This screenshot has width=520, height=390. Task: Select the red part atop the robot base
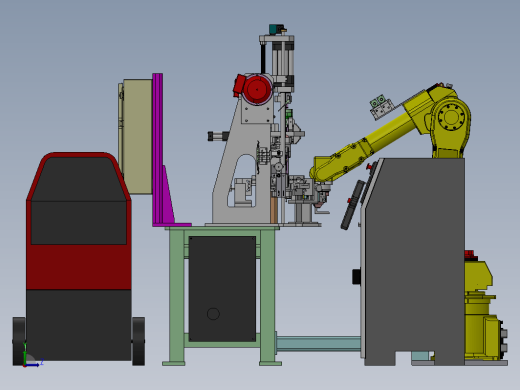(470, 255)
